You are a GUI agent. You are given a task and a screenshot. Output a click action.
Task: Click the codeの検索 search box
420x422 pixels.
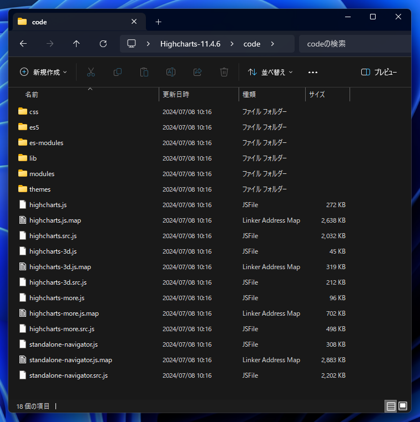355,44
